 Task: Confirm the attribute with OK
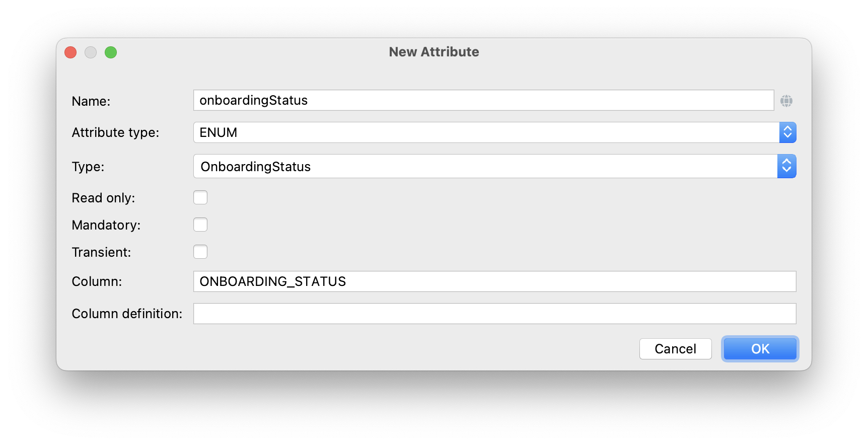[x=760, y=349]
